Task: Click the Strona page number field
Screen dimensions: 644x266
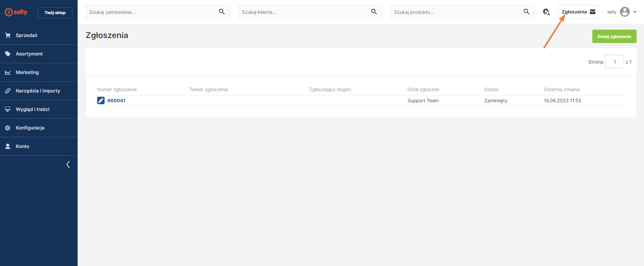Action: click(614, 62)
